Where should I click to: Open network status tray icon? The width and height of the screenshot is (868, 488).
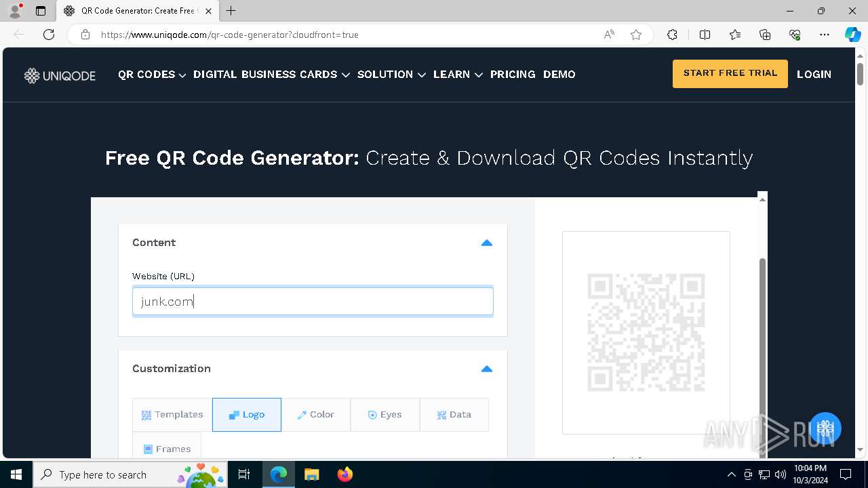(x=764, y=474)
